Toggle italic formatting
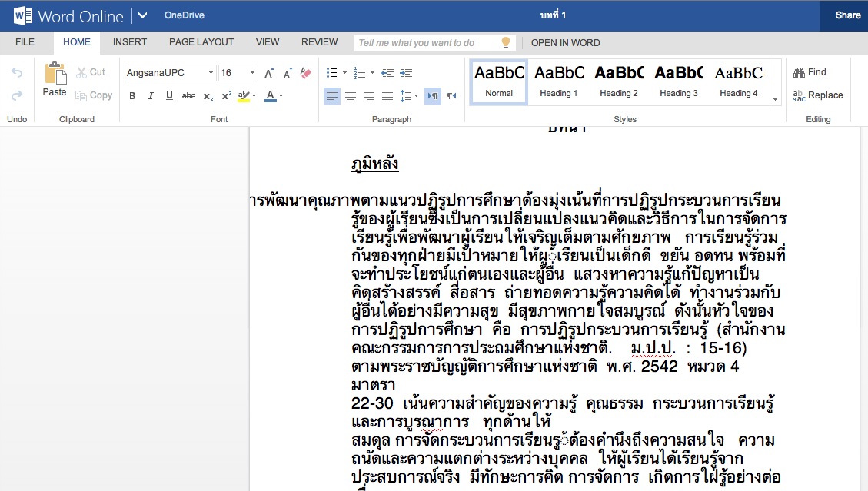The image size is (868, 491). click(x=151, y=96)
